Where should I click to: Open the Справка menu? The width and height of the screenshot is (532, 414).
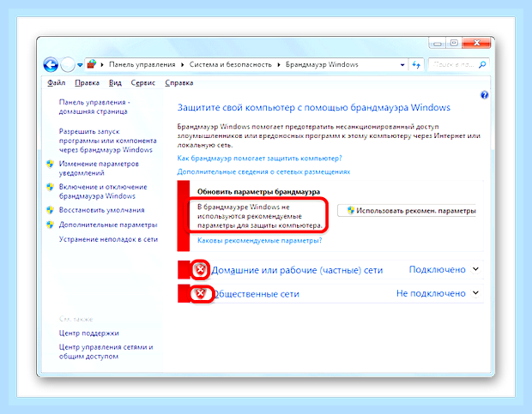click(x=179, y=82)
